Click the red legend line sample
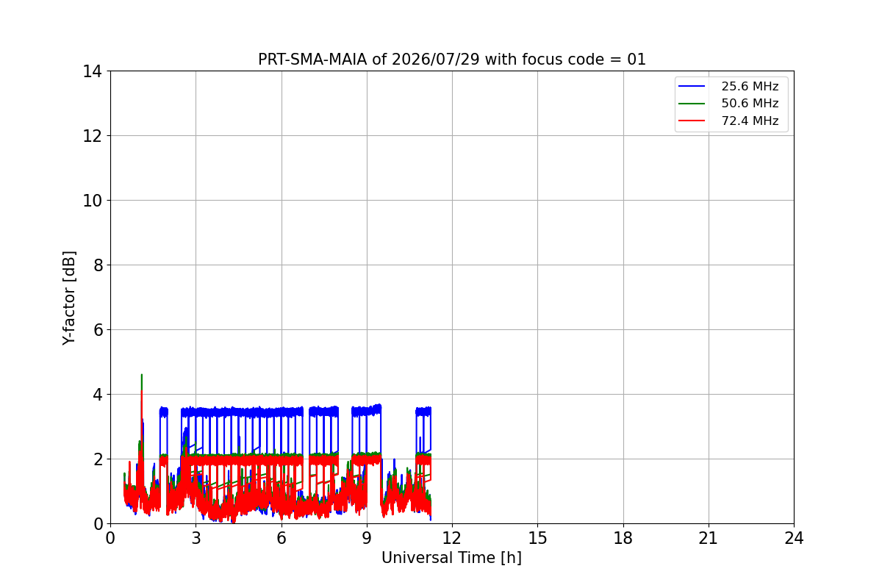 [x=693, y=121]
